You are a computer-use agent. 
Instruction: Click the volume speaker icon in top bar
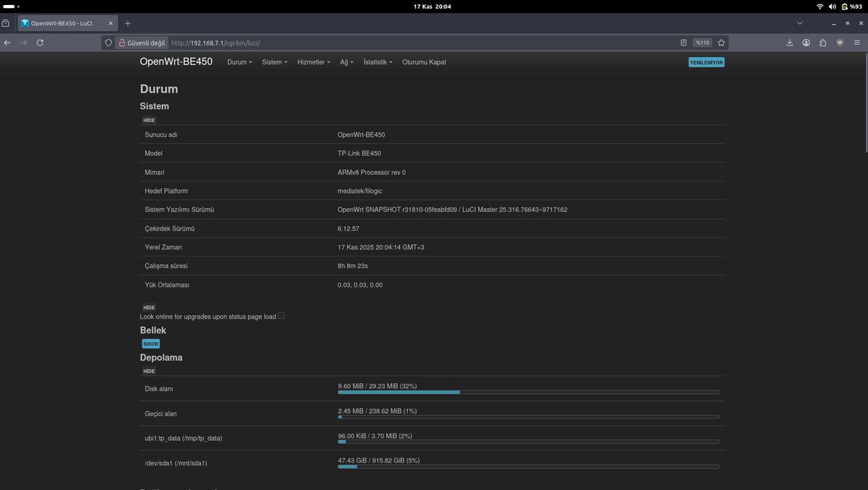coord(832,6)
